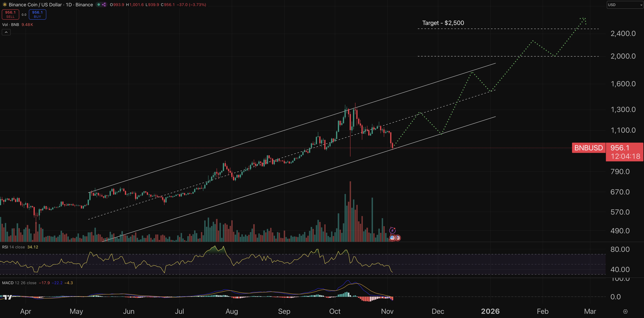Viewport: 644px width, 318px height.
Task: Select the MACD 12 26 close indicator label
Action: pyautogui.click(x=19, y=283)
